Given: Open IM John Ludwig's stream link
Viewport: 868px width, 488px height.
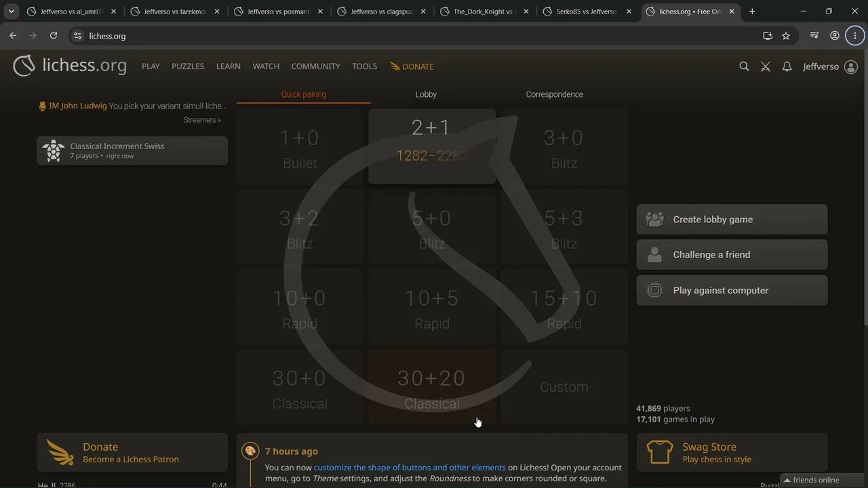Looking at the screenshot, I should pyautogui.click(x=132, y=106).
